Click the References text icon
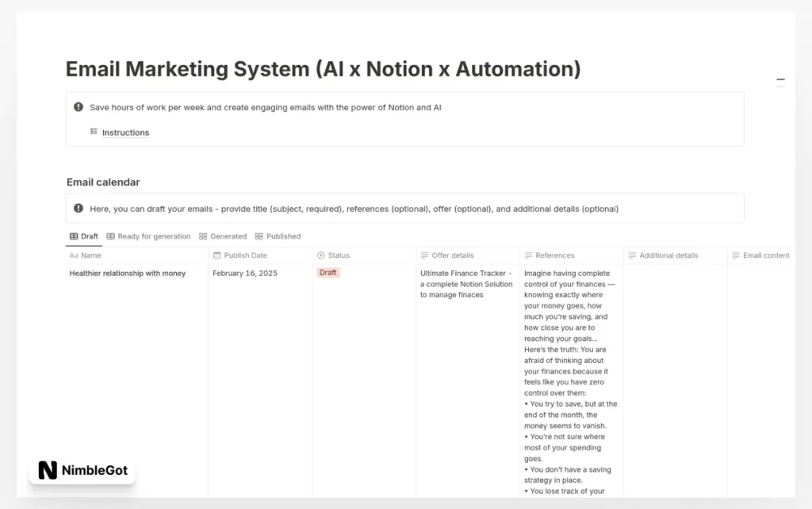Viewport: 812px width, 509px height. click(x=528, y=255)
